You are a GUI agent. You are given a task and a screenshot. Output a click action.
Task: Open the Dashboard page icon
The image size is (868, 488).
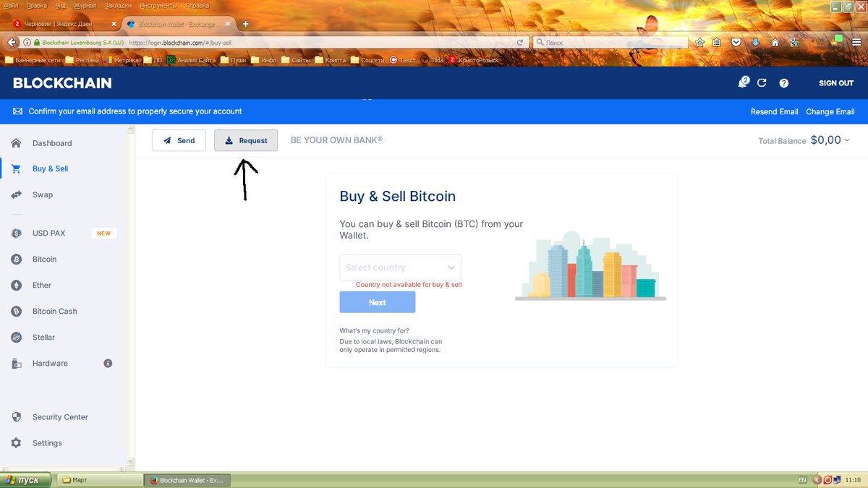16,143
